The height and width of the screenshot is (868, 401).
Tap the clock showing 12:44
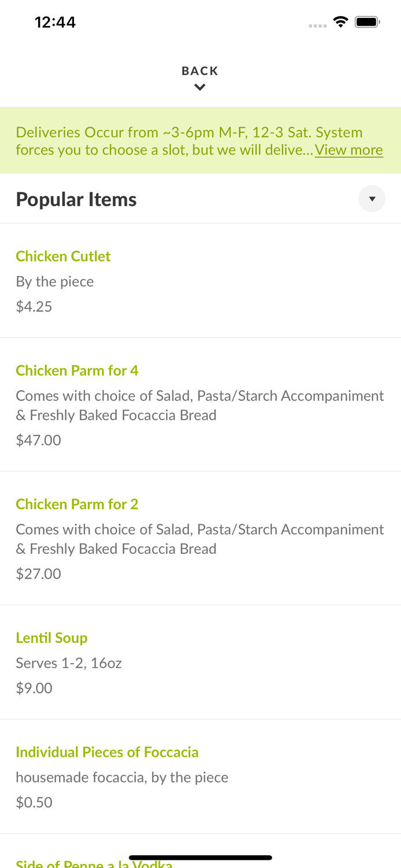point(55,21)
